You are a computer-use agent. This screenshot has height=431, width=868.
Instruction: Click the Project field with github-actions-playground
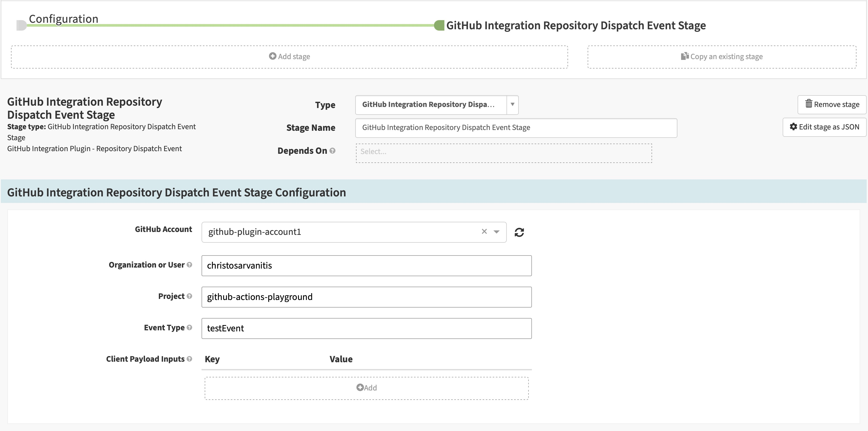[x=366, y=297]
